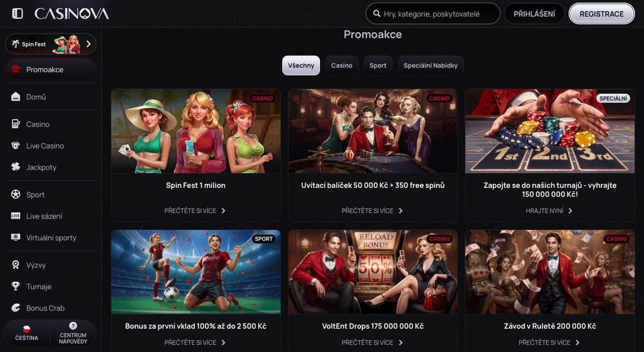Click the Virtuální sporty icon
Screen dimensions: 644x352
click(x=16, y=237)
